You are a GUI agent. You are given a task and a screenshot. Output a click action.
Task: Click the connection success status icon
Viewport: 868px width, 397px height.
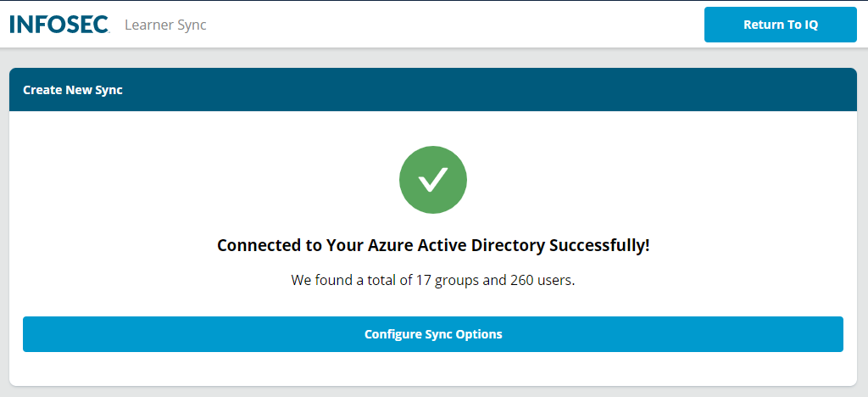pos(433,179)
